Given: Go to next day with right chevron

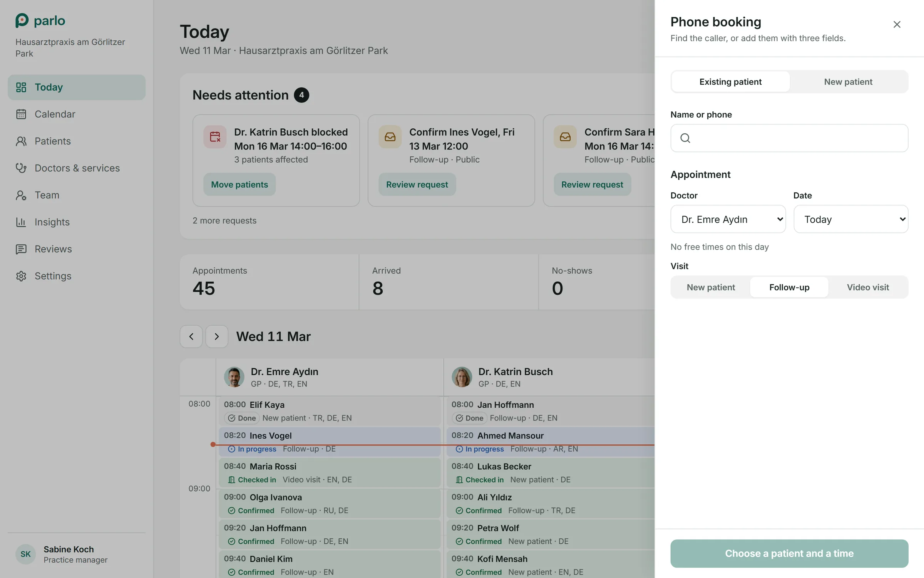Looking at the screenshot, I should coord(217,336).
